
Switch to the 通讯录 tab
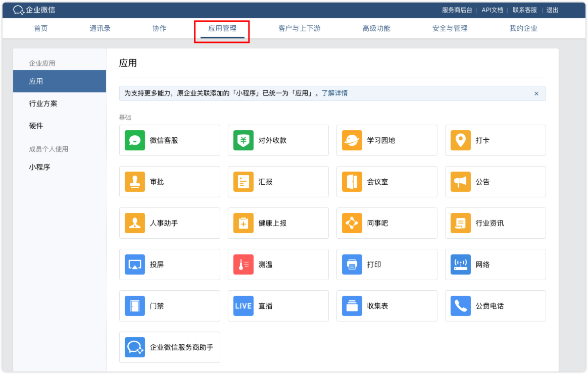[100, 28]
